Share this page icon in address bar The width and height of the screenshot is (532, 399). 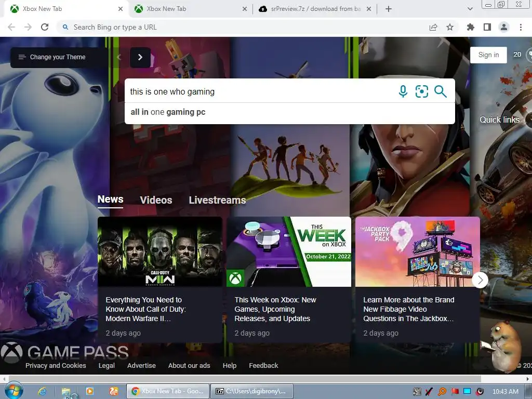tap(433, 27)
